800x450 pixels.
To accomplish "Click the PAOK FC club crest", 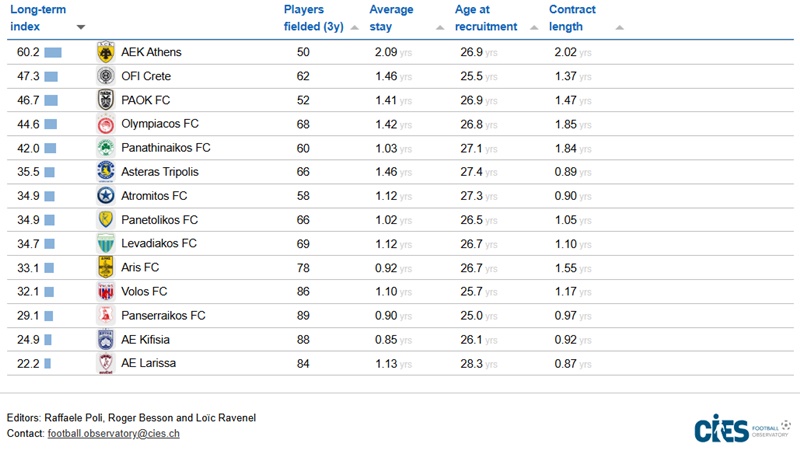I will [x=105, y=100].
